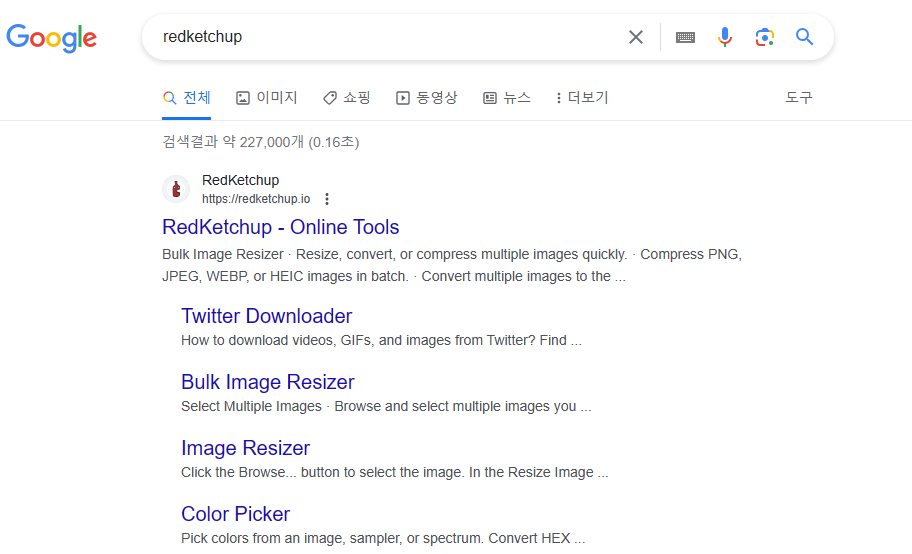Open the Bulk Image Resizer sitelink

(x=268, y=382)
